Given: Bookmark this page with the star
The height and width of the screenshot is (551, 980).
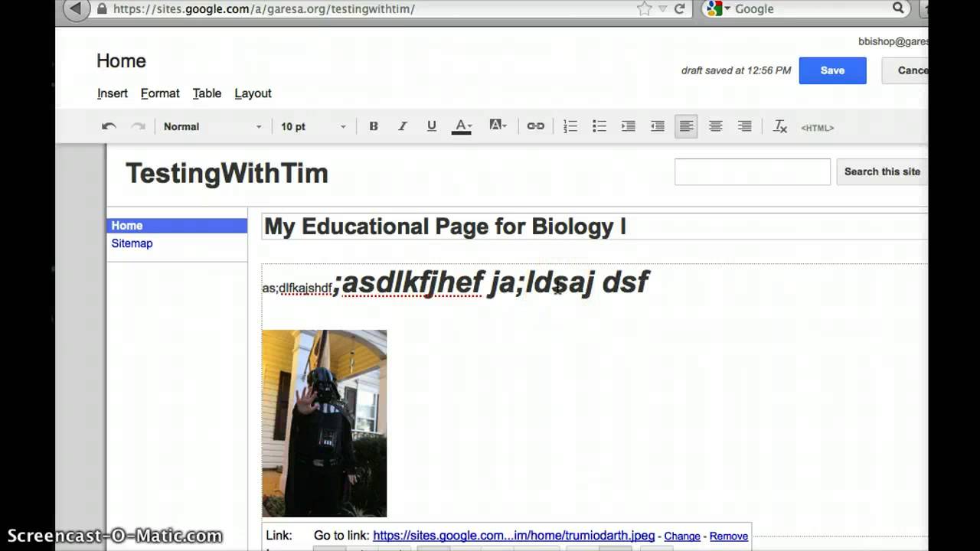Looking at the screenshot, I should (645, 9).
